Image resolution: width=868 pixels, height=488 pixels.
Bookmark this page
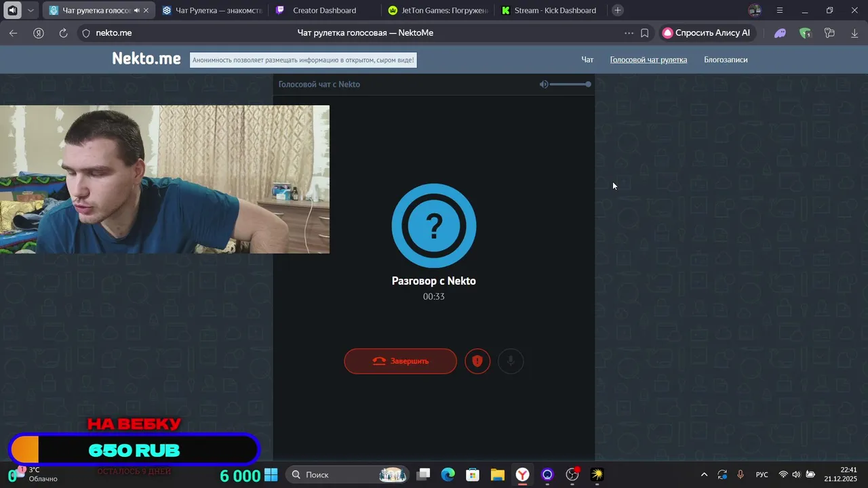tap(645, 33)
